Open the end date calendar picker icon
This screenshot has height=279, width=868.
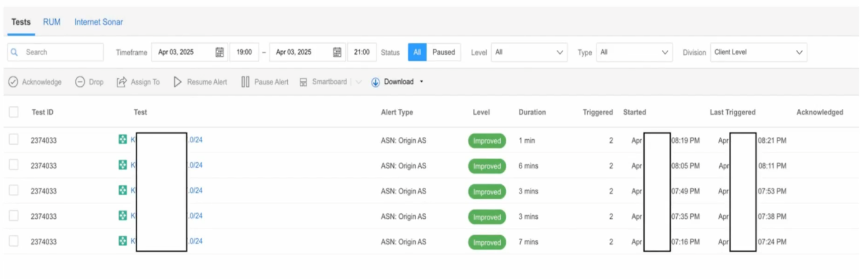[x=337, y=52]
